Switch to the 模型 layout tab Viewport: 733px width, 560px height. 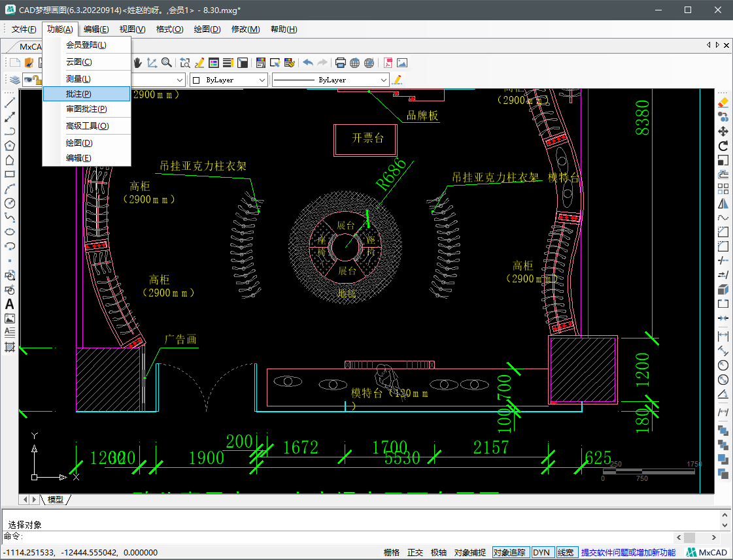56,499
